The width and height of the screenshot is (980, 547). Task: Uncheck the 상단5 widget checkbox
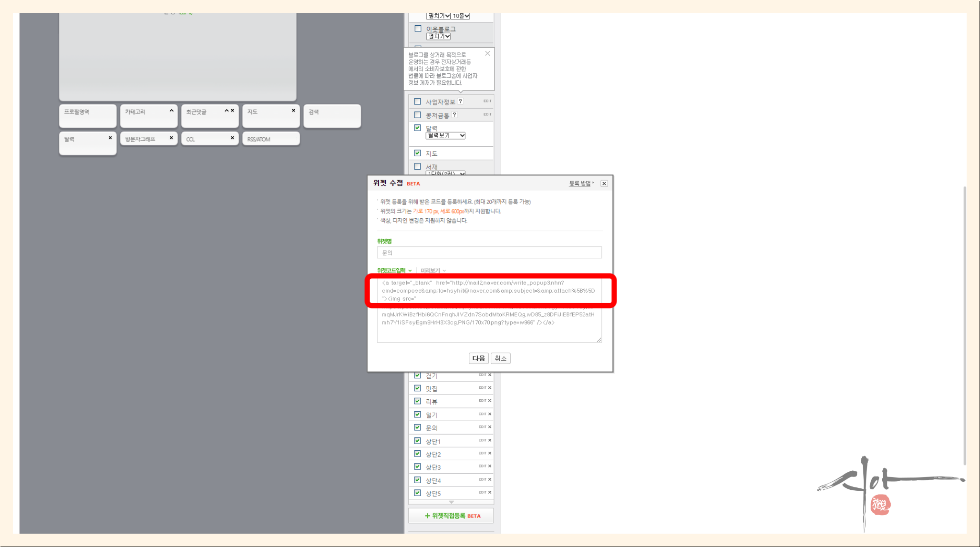(418, 493)
